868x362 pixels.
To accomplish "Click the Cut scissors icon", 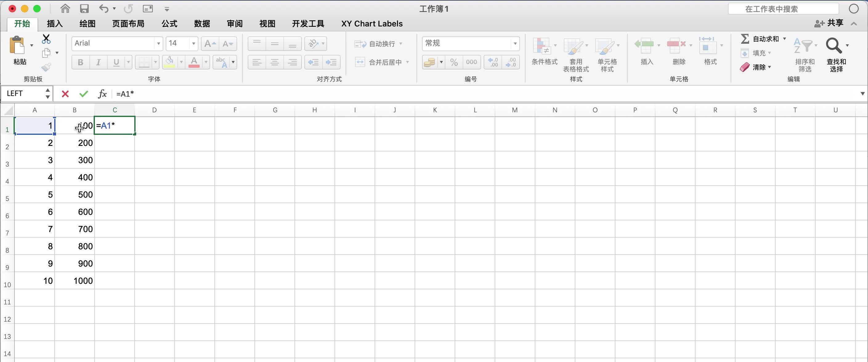I will [46, 39].
